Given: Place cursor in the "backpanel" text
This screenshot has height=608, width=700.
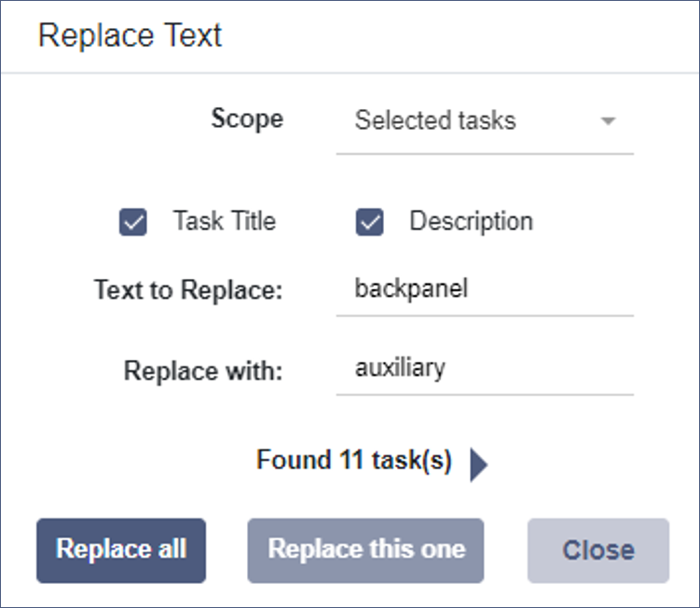Looking at the screenshot, I should 411,289.
